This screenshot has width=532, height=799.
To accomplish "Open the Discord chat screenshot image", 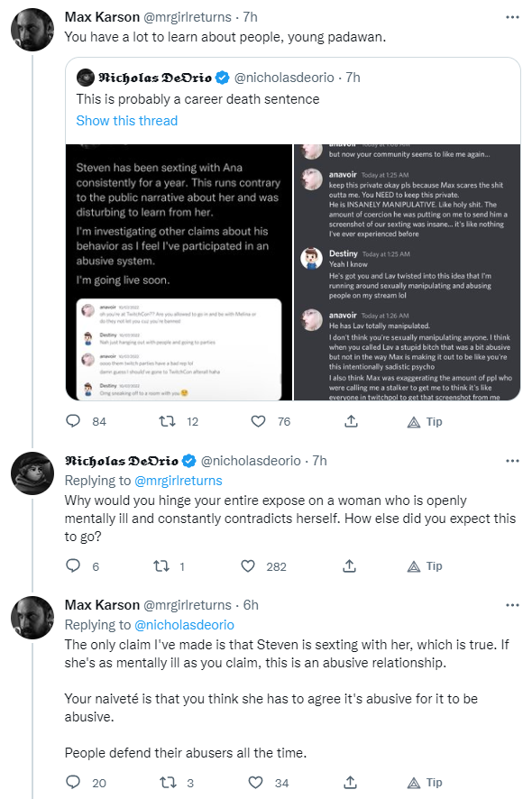I will [x=408, y=272].
